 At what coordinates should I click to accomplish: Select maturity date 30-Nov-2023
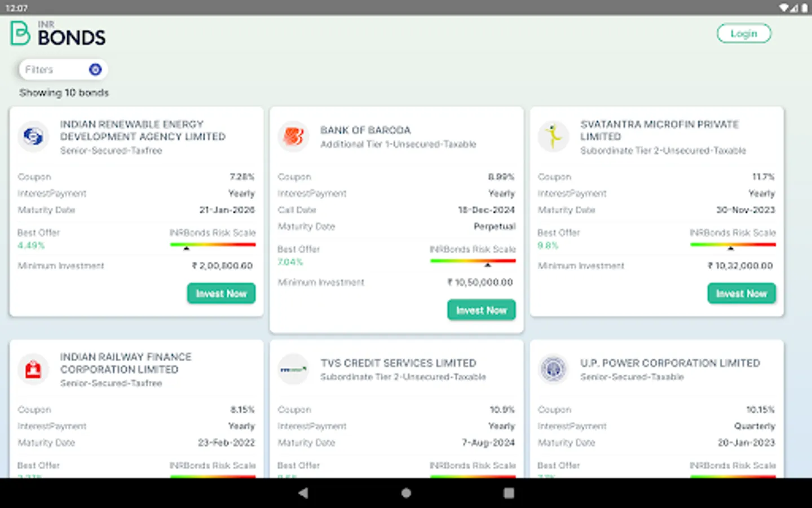[x=745, y=210]
